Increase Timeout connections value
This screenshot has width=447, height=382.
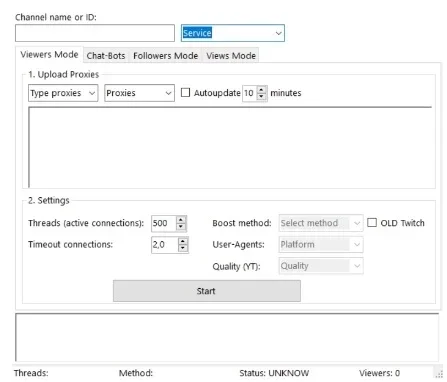pos(183,241)
